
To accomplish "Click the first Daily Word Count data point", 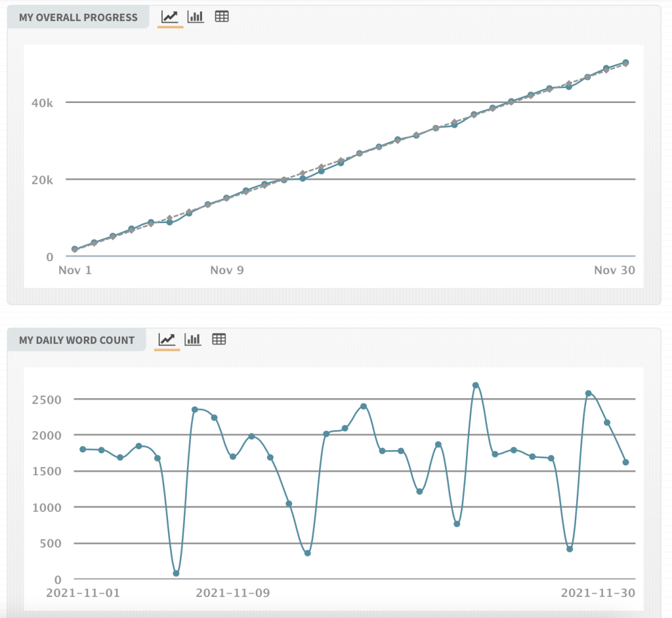I will coord(83,449).
